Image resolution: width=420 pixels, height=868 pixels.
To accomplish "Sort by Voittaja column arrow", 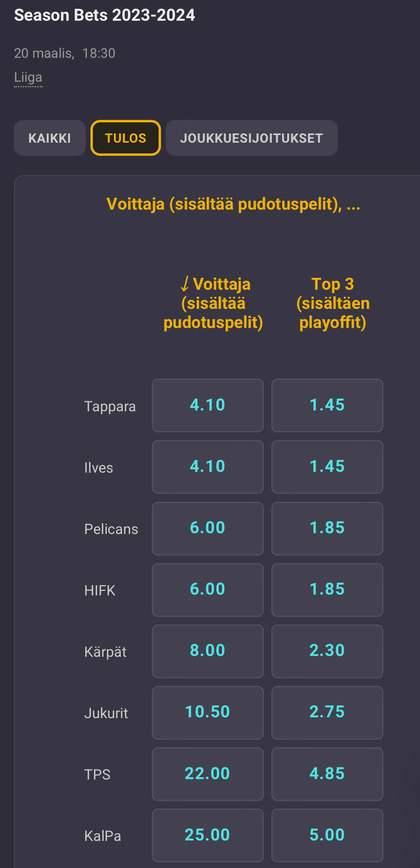I will click(x=185, y=284).
